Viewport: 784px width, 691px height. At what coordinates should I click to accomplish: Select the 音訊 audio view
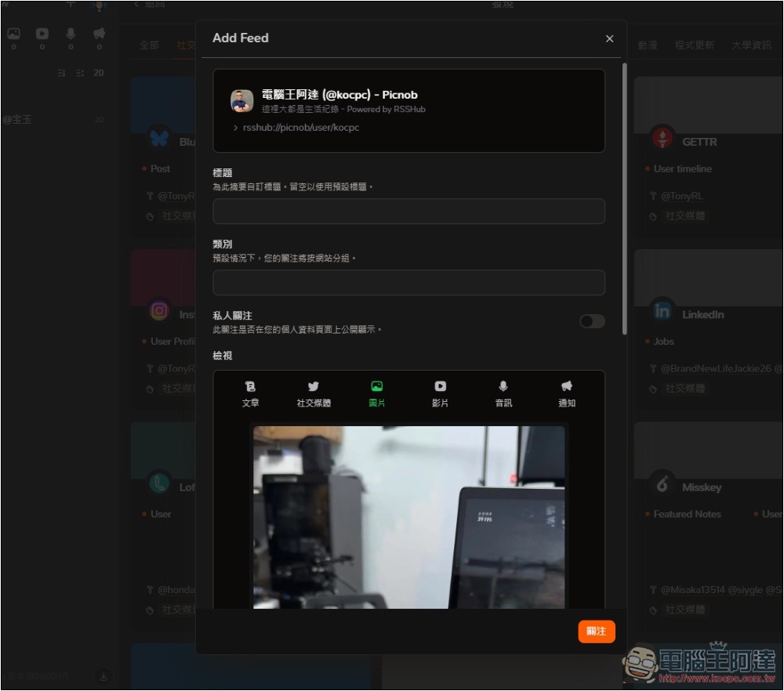(x=503, y=394)
